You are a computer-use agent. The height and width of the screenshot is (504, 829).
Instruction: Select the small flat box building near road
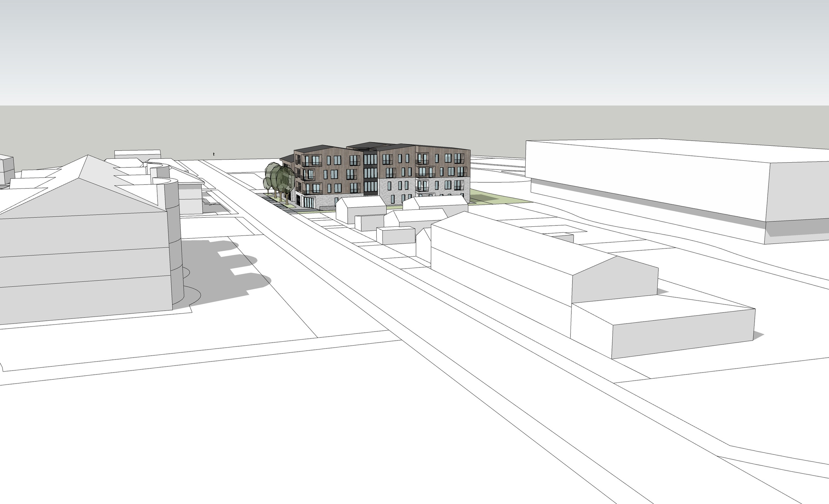coord(395,235)
